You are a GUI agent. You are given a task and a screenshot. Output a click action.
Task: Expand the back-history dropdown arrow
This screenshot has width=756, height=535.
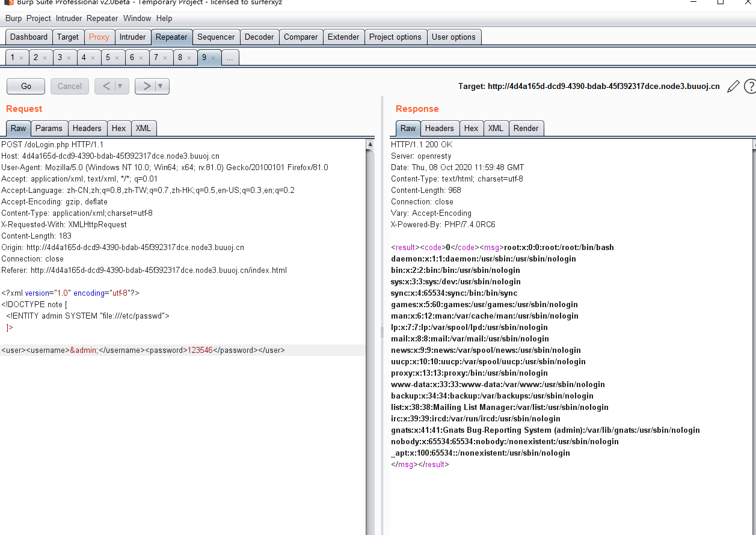click(x=120, y=86)
